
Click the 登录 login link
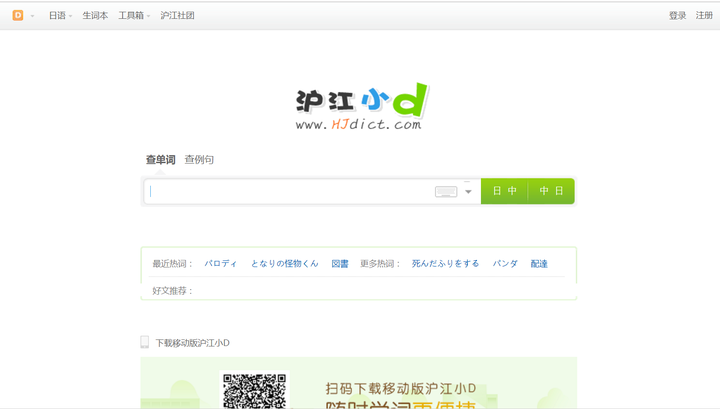(677, 16)
